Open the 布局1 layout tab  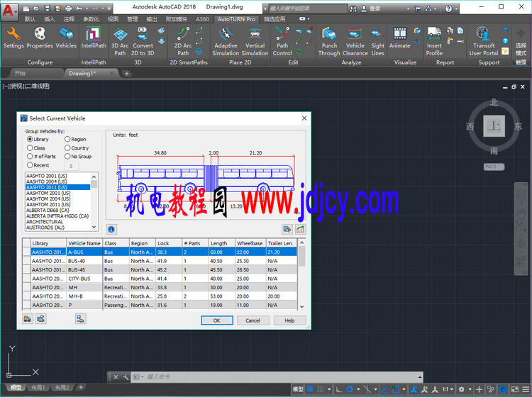pyautogui.click(x=38, y=387)
